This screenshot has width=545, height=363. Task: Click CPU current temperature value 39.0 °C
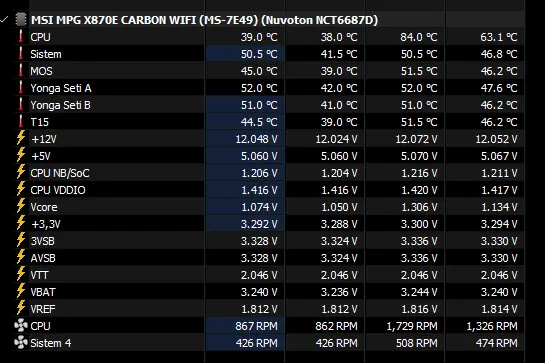click(x=259, y=37)
